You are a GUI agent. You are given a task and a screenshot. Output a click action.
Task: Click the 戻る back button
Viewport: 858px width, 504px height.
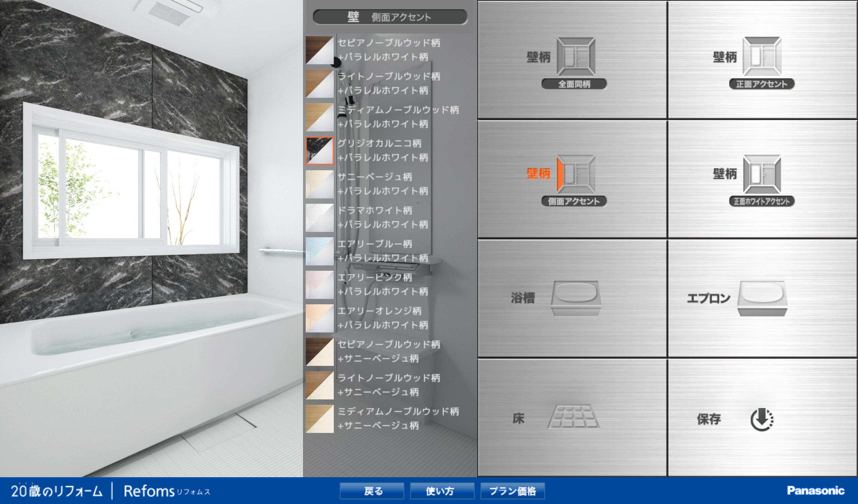tap(372, 491)
